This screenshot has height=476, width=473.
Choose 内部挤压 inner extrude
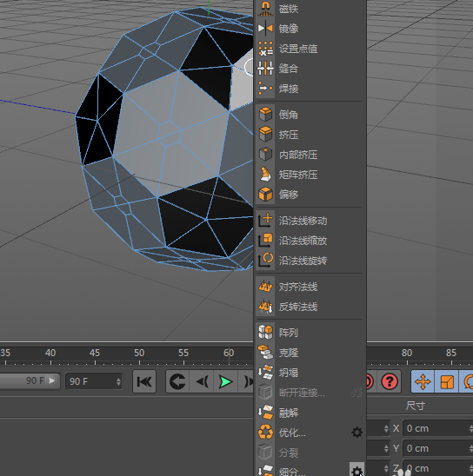(310, 155)
